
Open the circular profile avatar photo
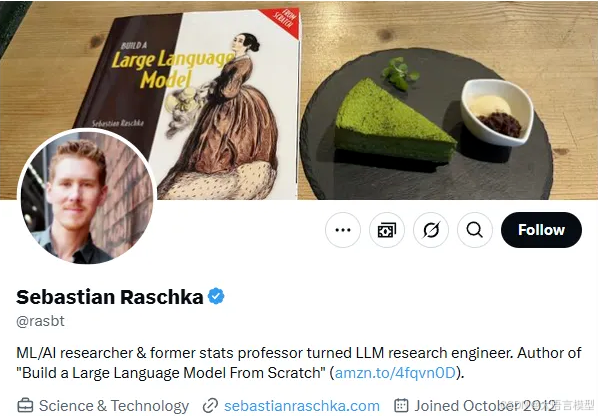pos(87,197)
